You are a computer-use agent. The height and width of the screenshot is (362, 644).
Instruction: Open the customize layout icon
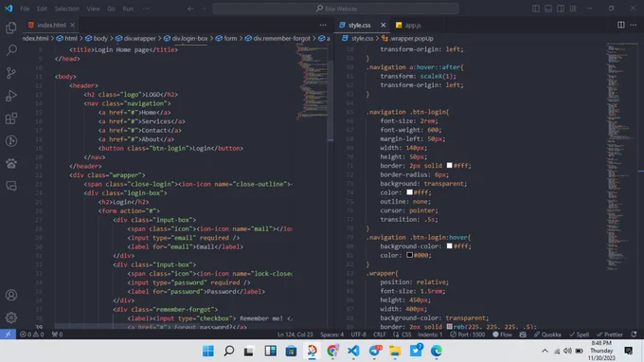pyautogui.click(x=573, y=9)
